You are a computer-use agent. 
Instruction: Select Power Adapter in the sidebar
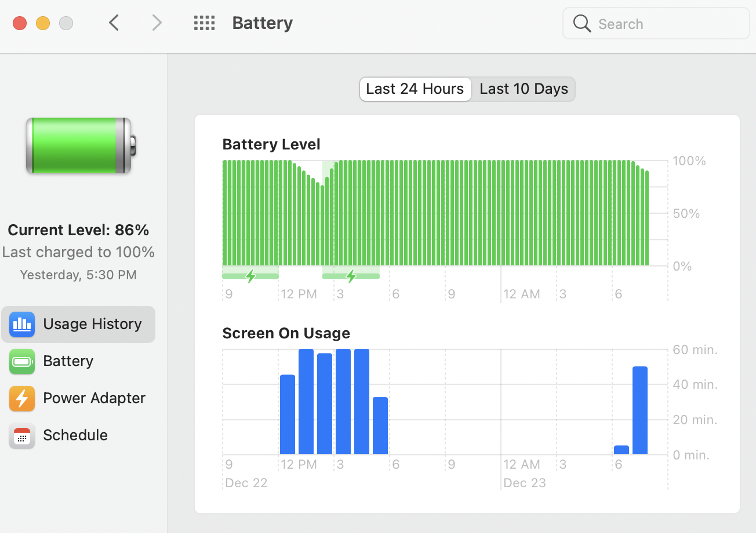94,398
